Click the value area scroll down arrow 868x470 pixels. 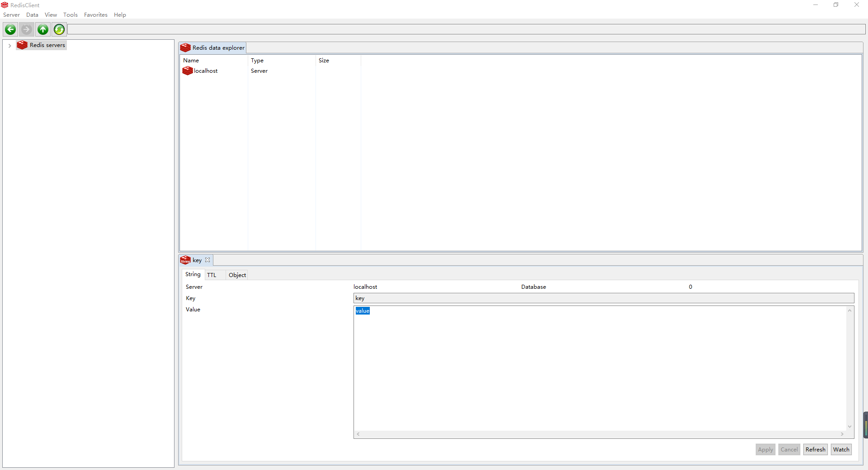click(x=850, y=427)
